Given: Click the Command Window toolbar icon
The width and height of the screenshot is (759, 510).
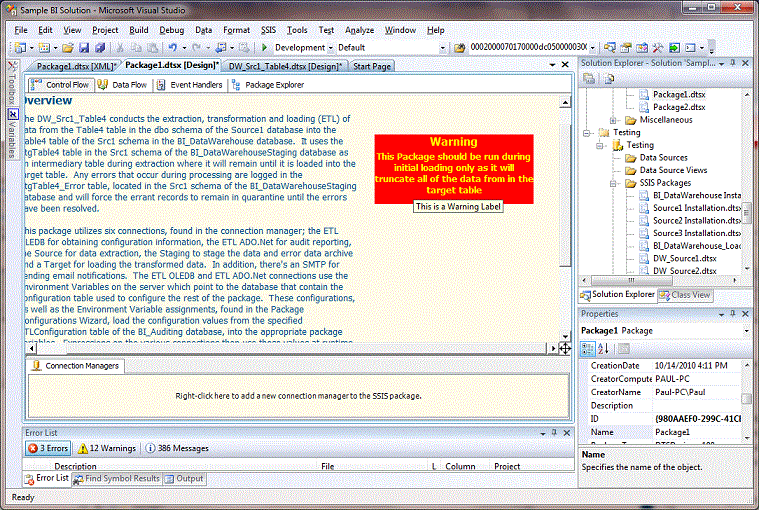Looking at the screenshot, I should 690,47.
